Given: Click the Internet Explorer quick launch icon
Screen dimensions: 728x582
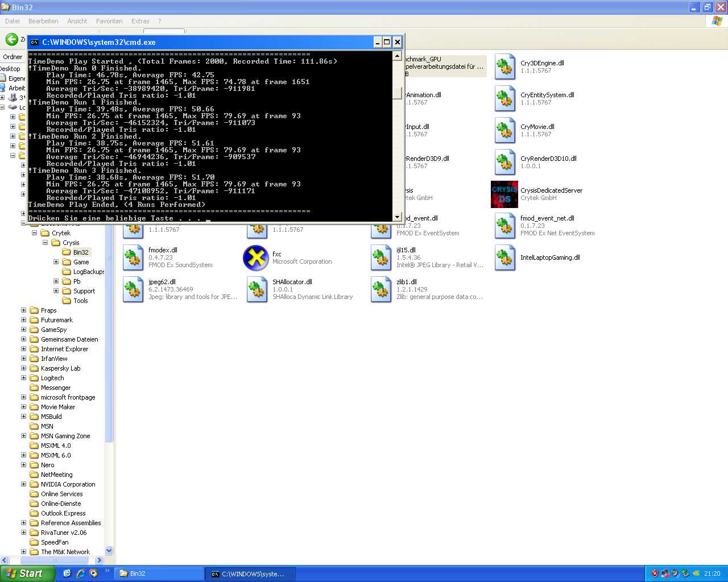Looking at the screenshot, I should click(80, 573).
